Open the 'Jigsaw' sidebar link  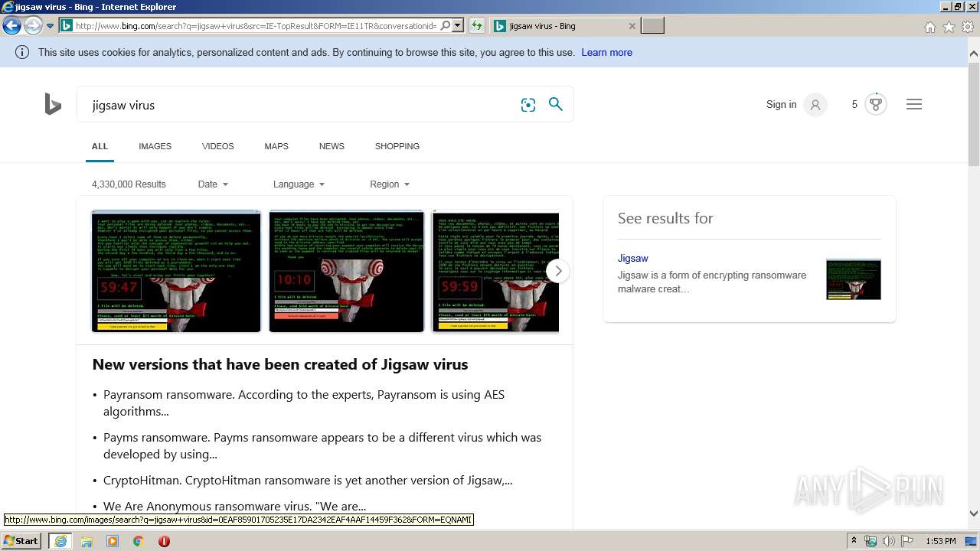coord(633,258)
